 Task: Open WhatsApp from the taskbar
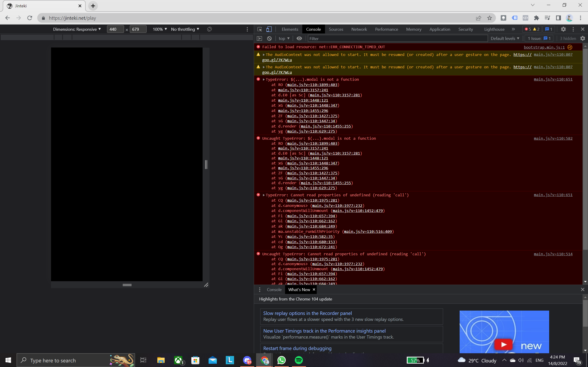(281, 360)
